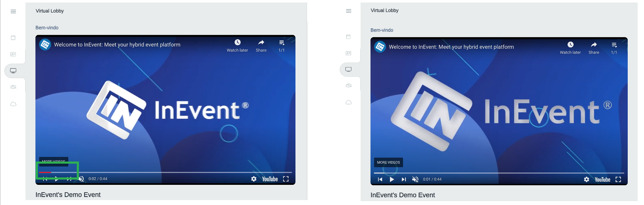Viewport: 644px width, 205px height.
Task: Click YouTube logo in right video
Action: click(x=602, y=180)
